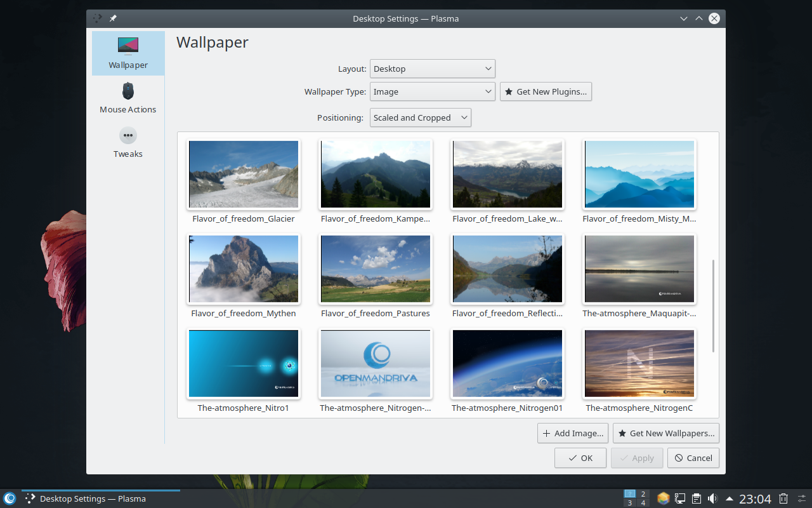The width and height of the screenshot is (812, 508).
Task: Open the Tweaks settings page
Action: (x=128, y=142)
